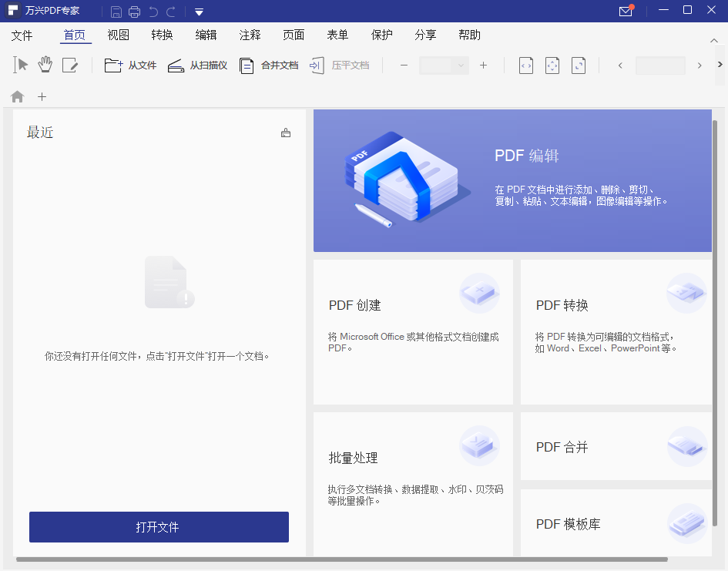Create a PDF from file (从文件)
Screen dimensions: 728x571
[131, 65]
